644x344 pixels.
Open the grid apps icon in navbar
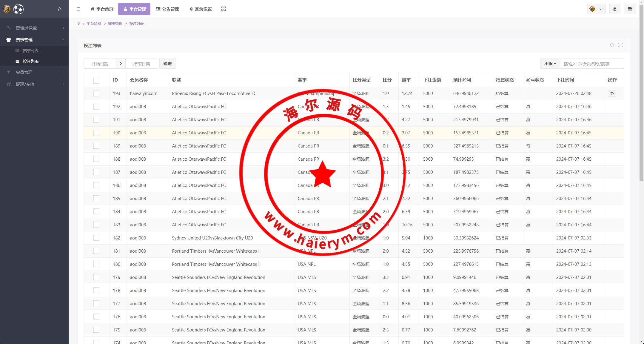click(224, 9)
